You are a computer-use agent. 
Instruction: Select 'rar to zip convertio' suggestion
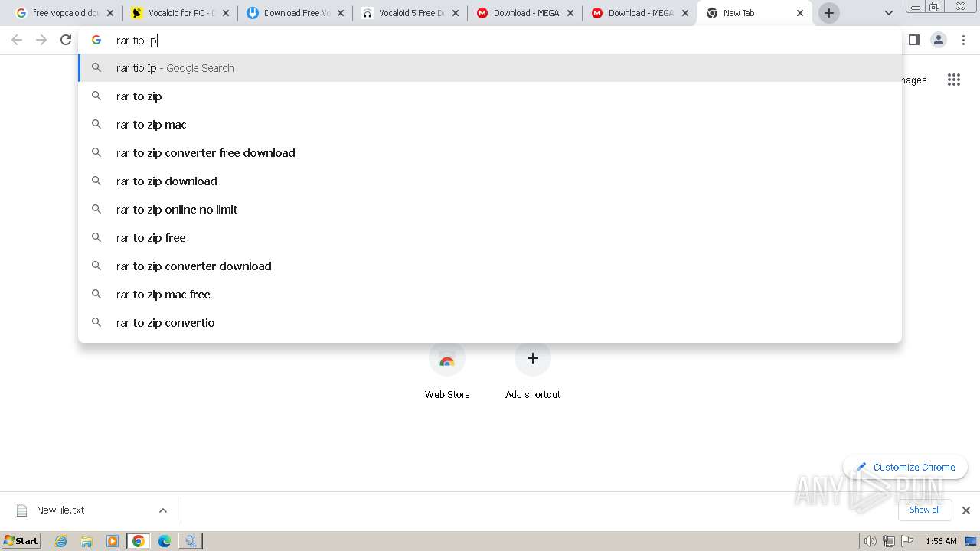(490, 323)
